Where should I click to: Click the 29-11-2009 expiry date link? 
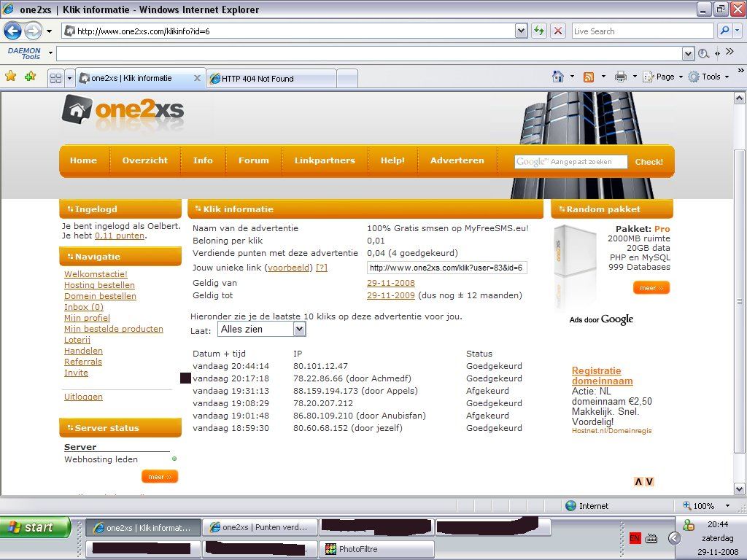[391, 295]
